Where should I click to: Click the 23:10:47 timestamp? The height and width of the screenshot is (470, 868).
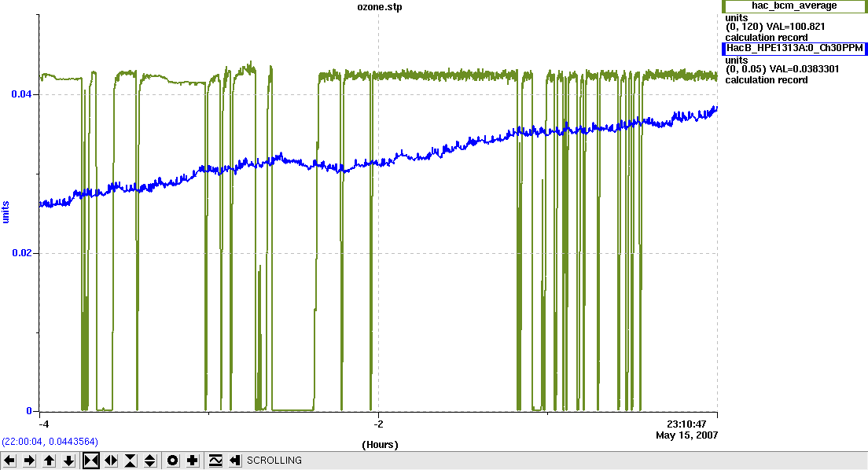pyautogui.click(x=686, y=424)
